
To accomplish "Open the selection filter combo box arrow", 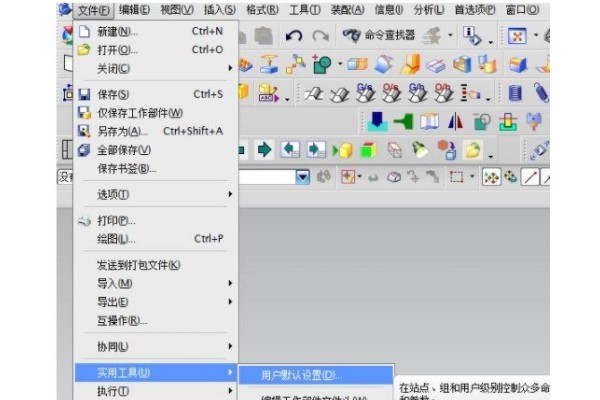I will click(303, 177).
